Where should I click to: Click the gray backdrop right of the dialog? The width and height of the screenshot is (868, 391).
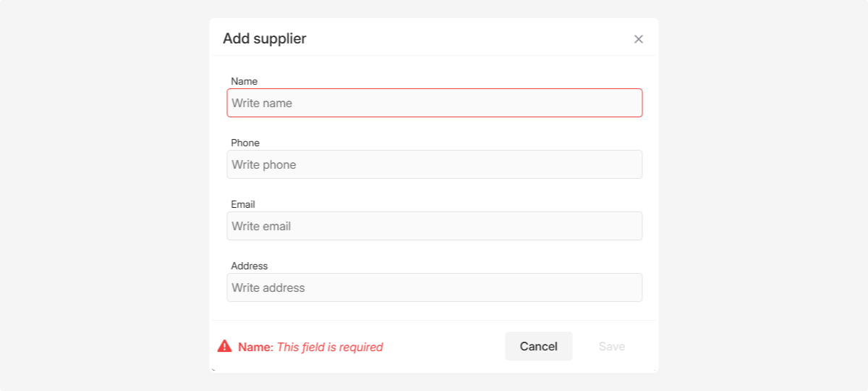[x=763, y=195]
